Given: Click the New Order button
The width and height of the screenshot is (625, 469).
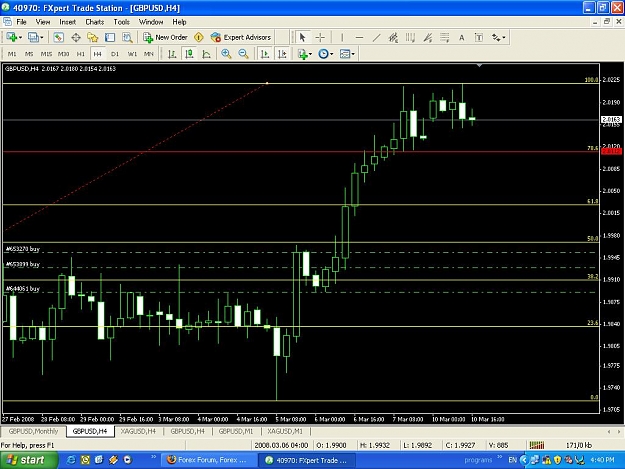Looking at the screenshot, I should [165, 37].
